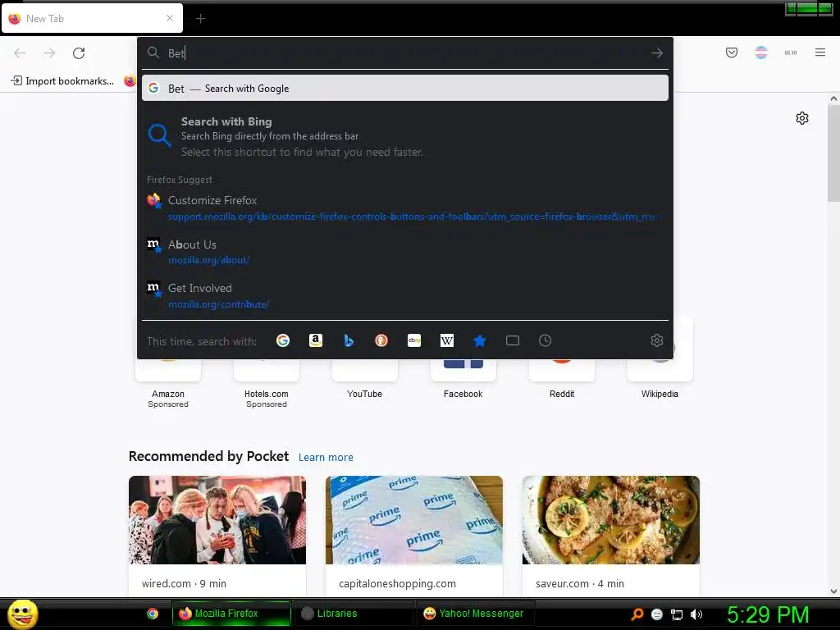Switch to Mozilla Firefox taskbar button
The width and height of the screenshot is (840, 630).
(x=231, y=614)
